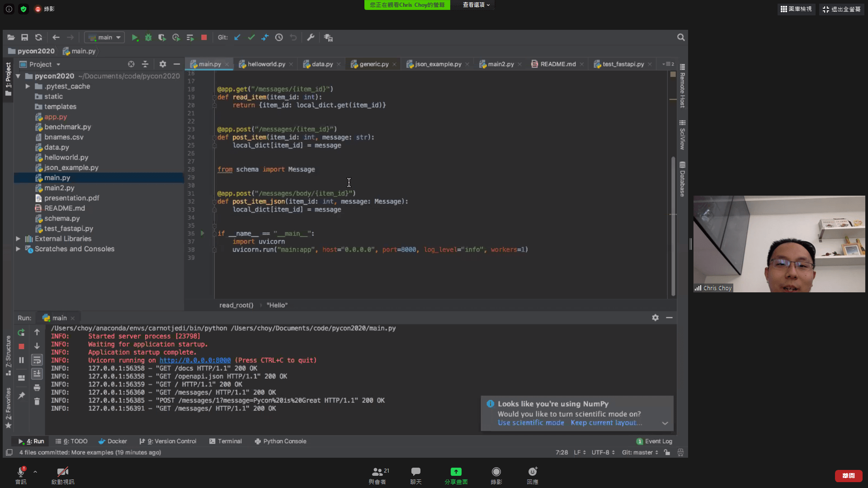Viewport: 868px width, 488px height.
Task: Collapse the pycon2020 root folder
Action: pyautogui.click(x=18, y=76)
